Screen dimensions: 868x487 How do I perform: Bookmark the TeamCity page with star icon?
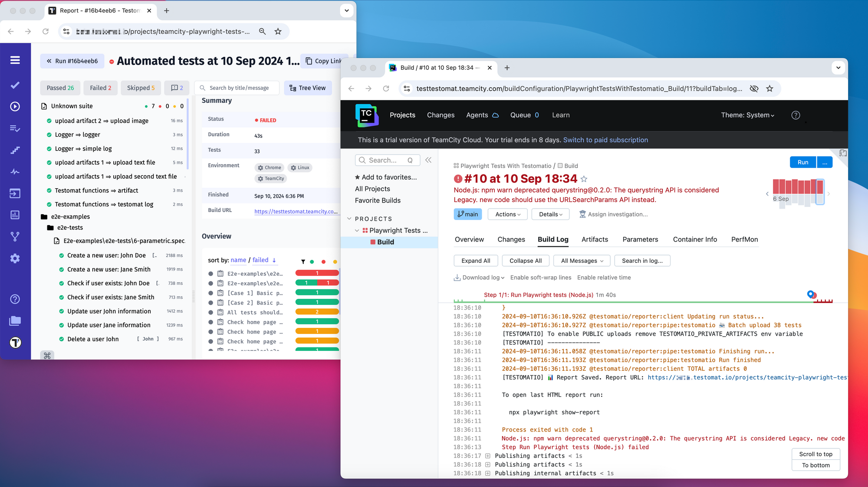pyautogui.click(x=769, y=88)
